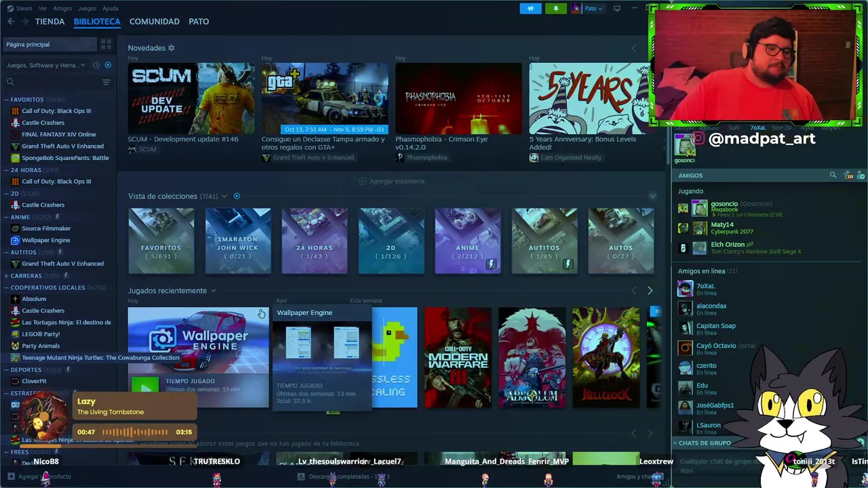868x488 pixels.
Task: Open the Modern Warfare III game cover
Action: click(x=458, y=358)
